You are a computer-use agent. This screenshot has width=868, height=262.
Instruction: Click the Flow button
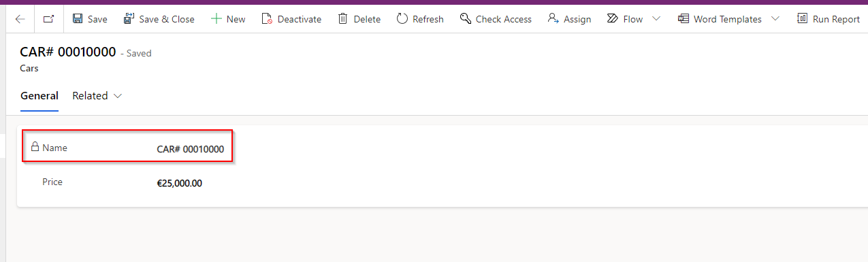pos(624,19)
